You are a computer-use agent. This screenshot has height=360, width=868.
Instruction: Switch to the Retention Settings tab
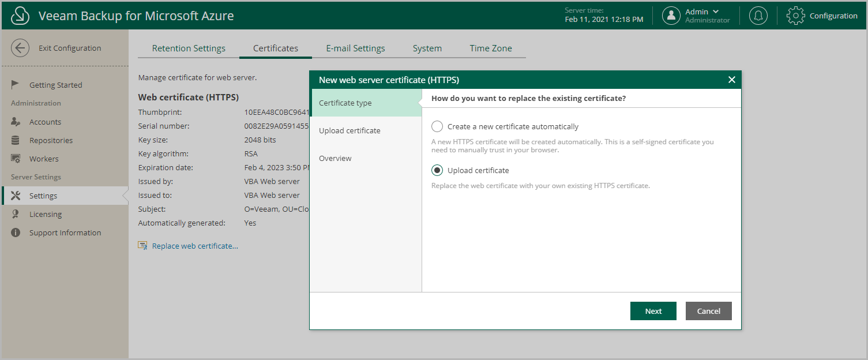coord(189,48)
